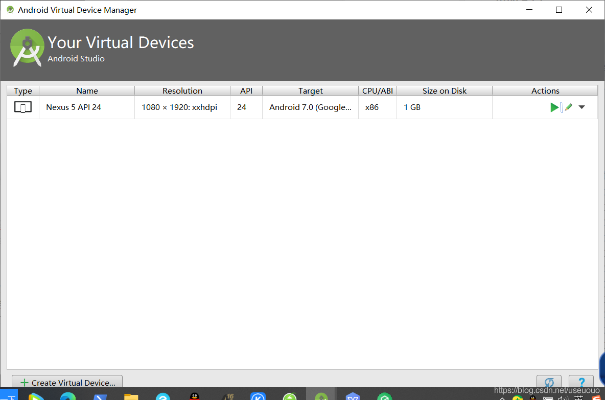605x400 pixels.
Task: Maximize the Android Virtual Device Manager window
Action: click(559, 9)
